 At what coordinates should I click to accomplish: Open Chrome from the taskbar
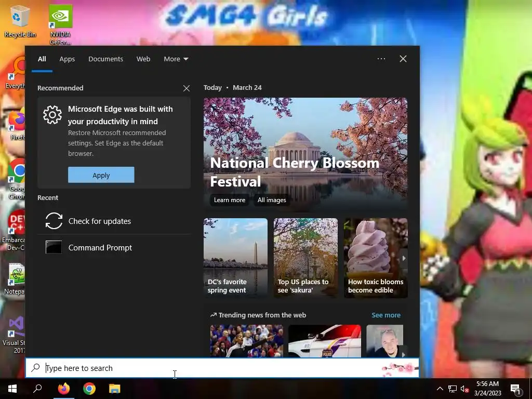[x=89, y=389]
